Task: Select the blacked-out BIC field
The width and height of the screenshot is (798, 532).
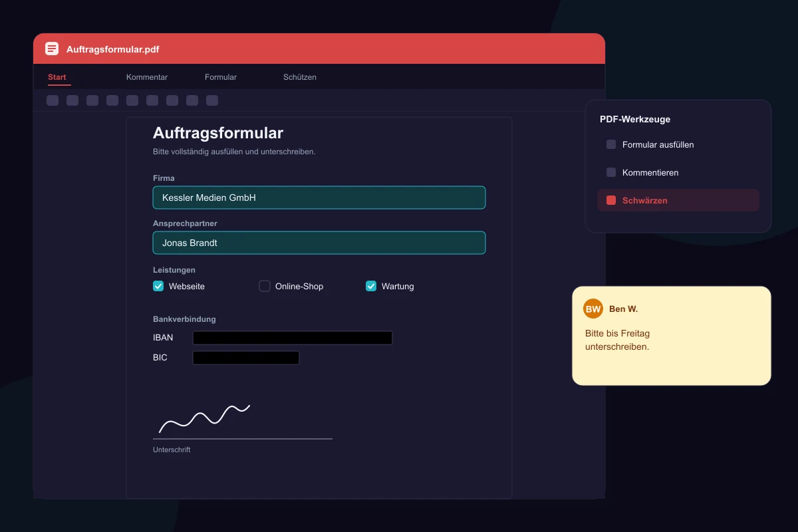Action: [246, 358]
